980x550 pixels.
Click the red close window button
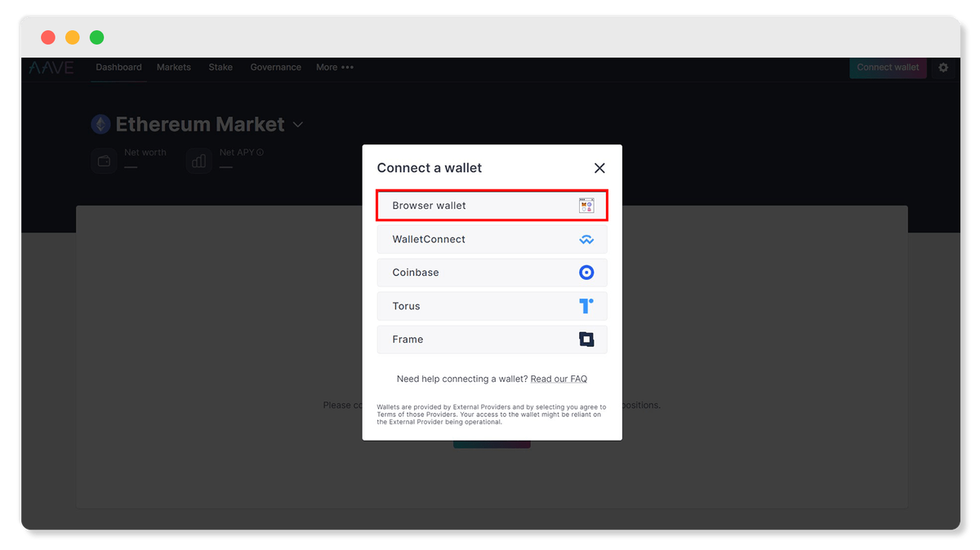48,38
